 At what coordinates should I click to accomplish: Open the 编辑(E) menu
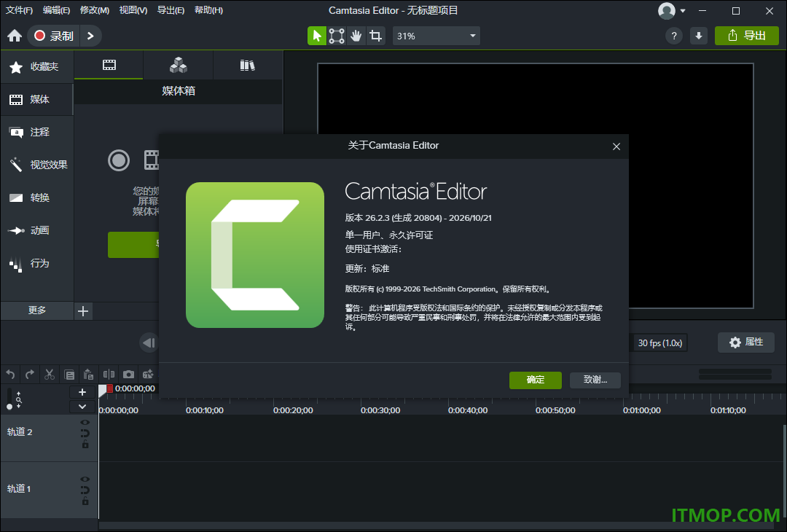pyautogui.click(x=56, y=10)
